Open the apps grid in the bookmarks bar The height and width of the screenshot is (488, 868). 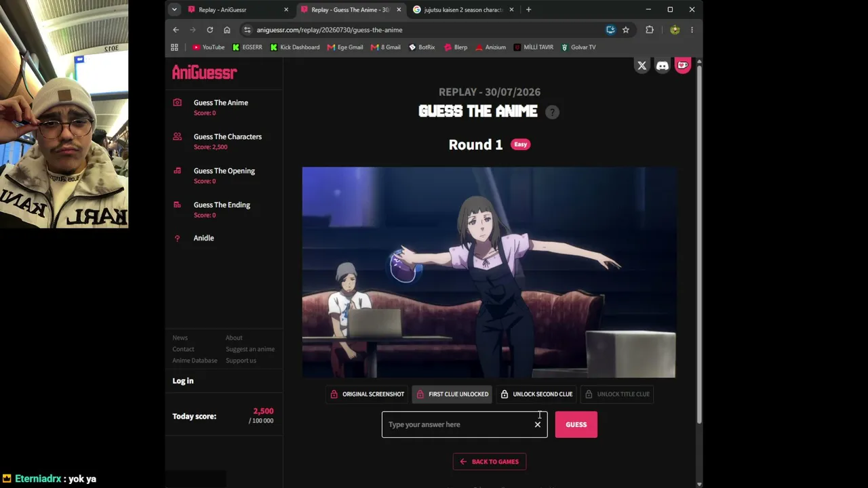(x=174, y=47)
